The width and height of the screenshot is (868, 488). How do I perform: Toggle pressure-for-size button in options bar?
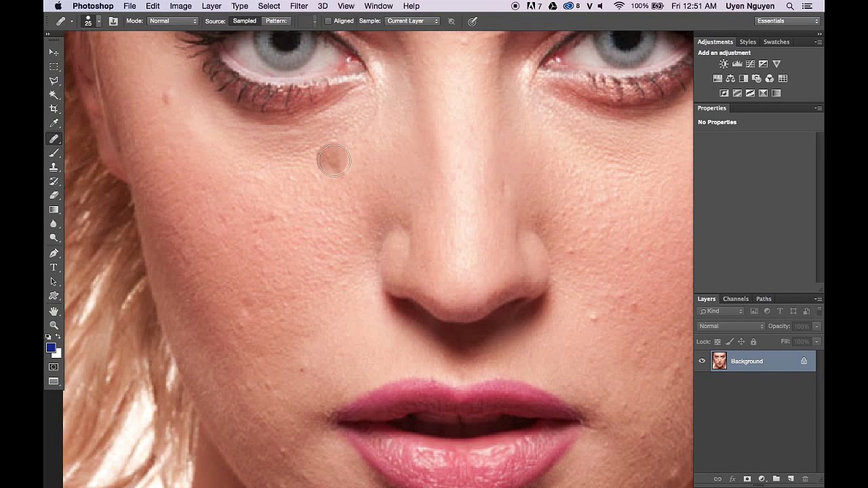[x=473, y=21]
